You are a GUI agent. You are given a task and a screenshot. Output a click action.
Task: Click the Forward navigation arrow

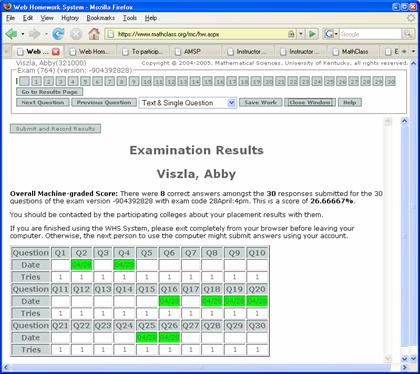click(x=34, y=34)
